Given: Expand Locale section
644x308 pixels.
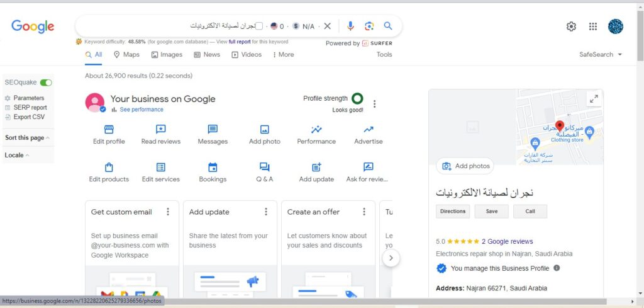Looking at the screenshot, I should coord(17,156).
